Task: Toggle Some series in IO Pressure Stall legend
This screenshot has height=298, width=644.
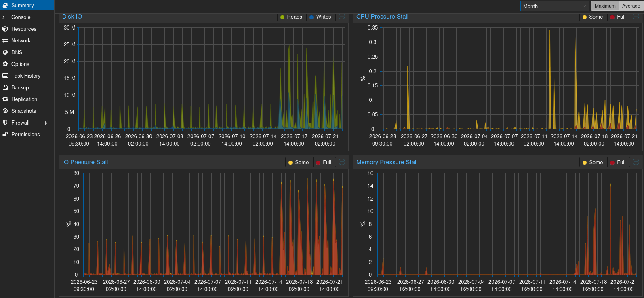Action: 299,163
